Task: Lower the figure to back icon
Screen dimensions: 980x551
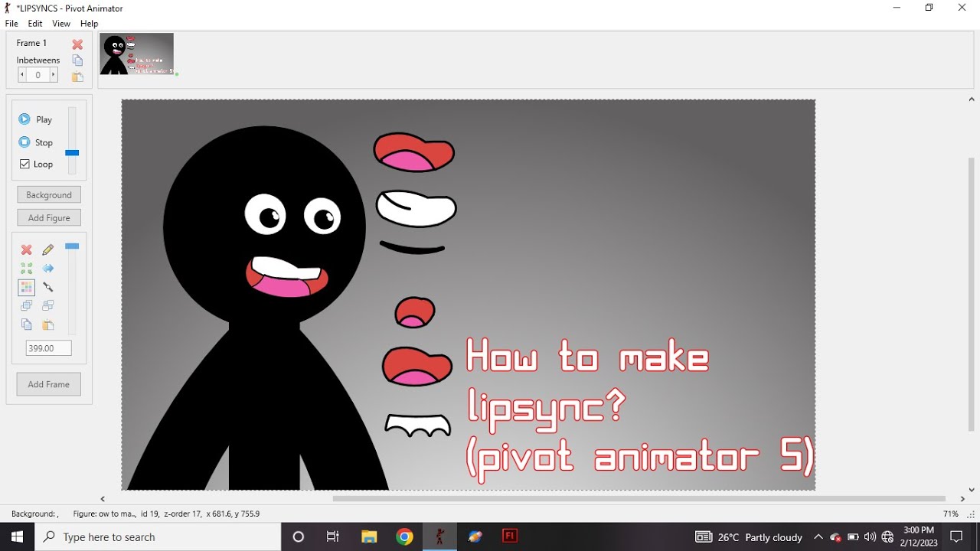Action: tap(48, 305)
